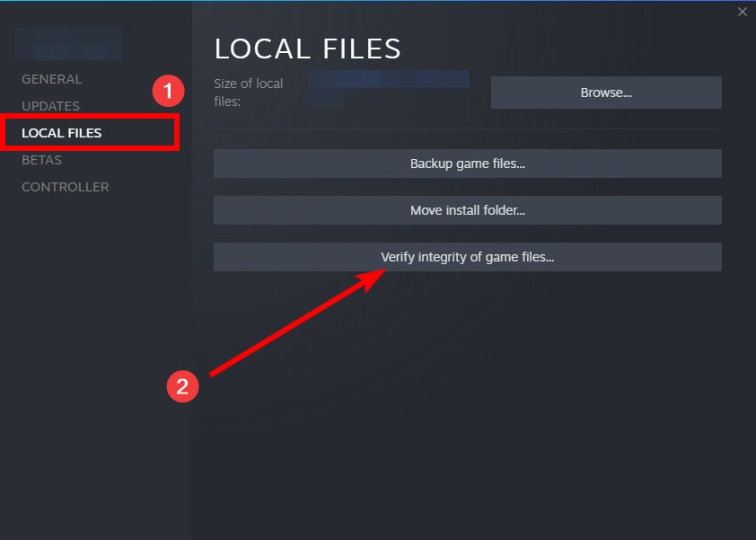Open the Controller tab
Screen dimensions: 756x540
pyautogui.click(x=65, y=187)
